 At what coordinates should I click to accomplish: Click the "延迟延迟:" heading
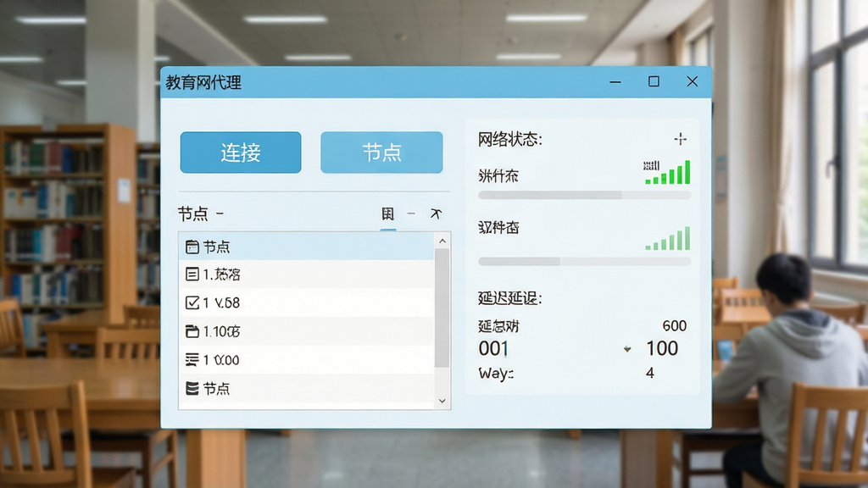point(510,298)
